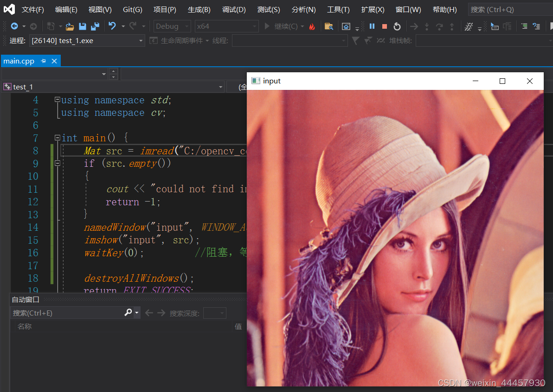The height and width of the screenshot is (392, 553).
Task: Open the thread selection dropdown
Action: pyautogui.click(x=289, y=41)
